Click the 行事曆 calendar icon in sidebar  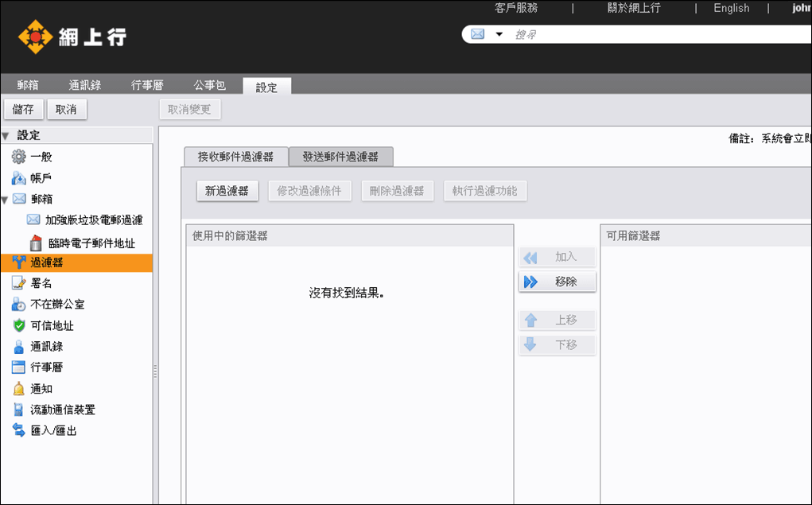click(18, 367)
